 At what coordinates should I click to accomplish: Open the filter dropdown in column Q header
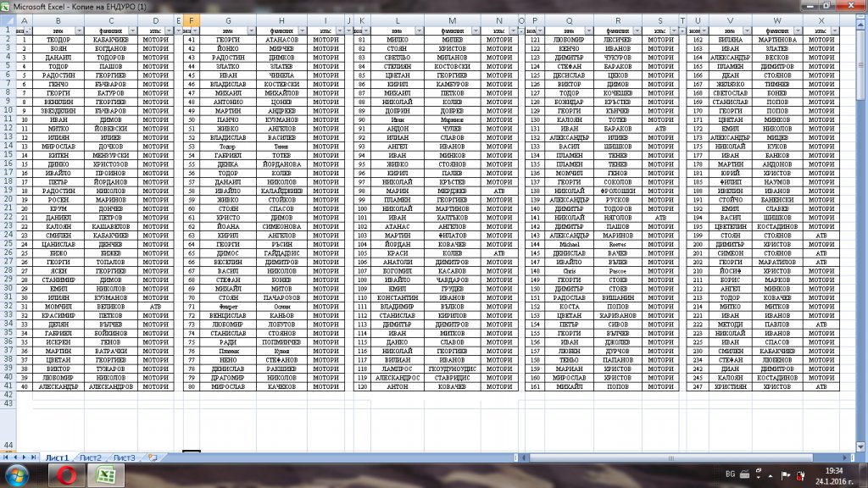tap(588, 31)
